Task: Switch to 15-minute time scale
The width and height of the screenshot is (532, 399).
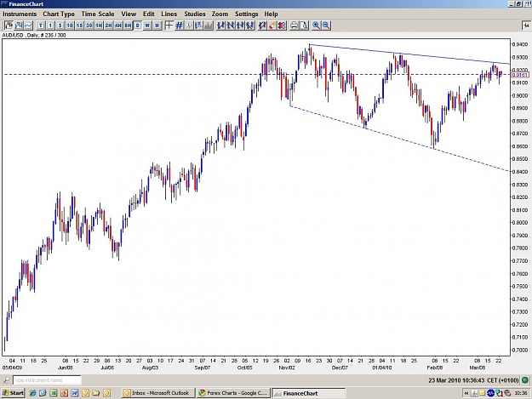Action: [x=79, y=26]
